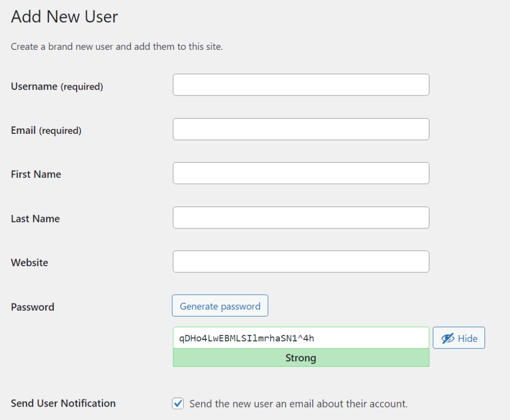
Task: Click the generated password text field
Action: [x=301, y=338]
